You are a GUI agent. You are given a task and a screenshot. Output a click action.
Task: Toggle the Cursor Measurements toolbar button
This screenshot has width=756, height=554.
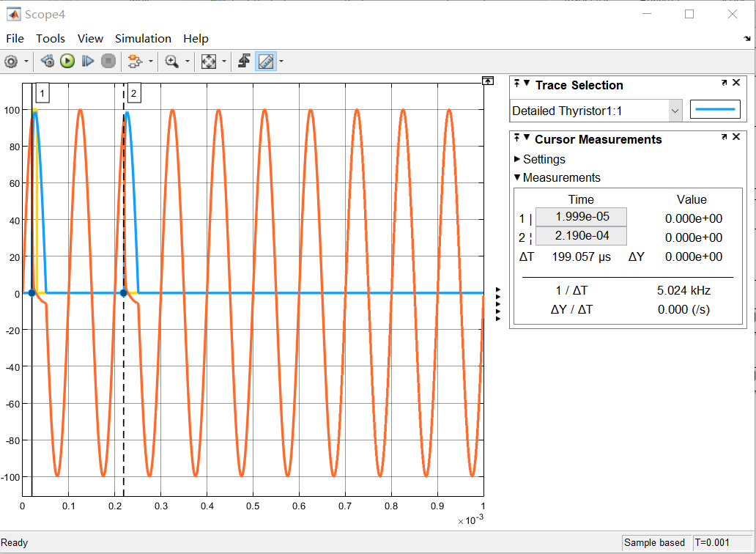pos(266,62)
